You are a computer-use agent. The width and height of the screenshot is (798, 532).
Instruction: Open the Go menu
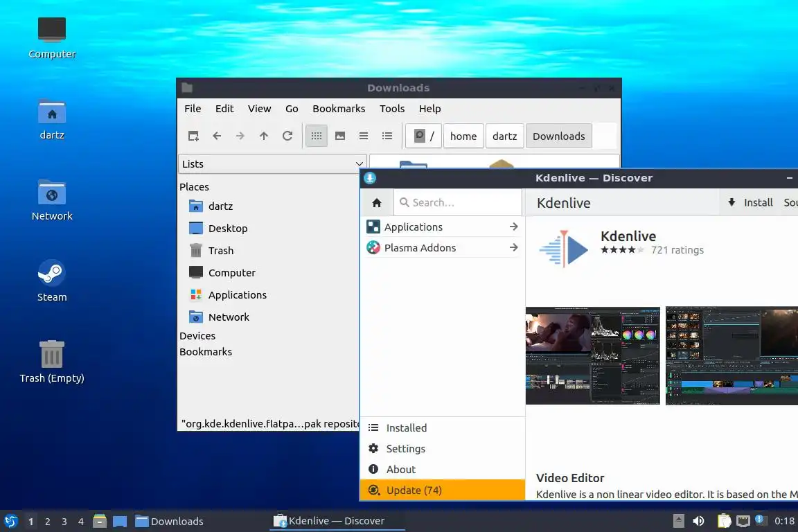click(x=292, y=109)
